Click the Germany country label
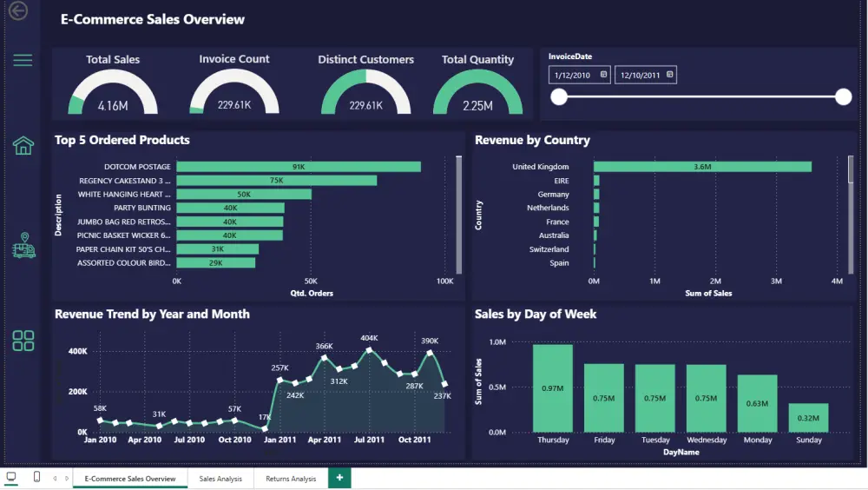868x490 pixels. pyautogui.click(x=553, y=195)
